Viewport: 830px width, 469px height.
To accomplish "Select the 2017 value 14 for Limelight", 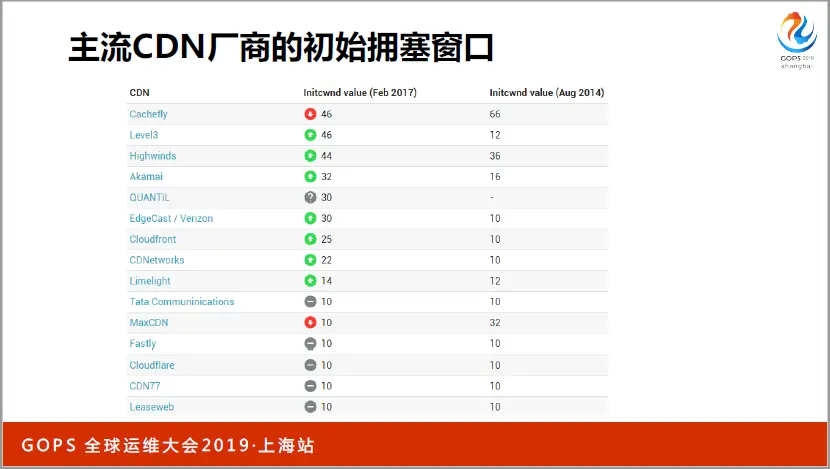I will [x=327, y=281].
